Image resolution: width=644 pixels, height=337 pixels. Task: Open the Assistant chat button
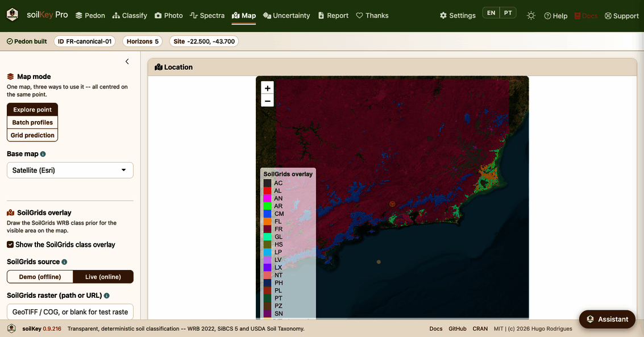point(607,319)
